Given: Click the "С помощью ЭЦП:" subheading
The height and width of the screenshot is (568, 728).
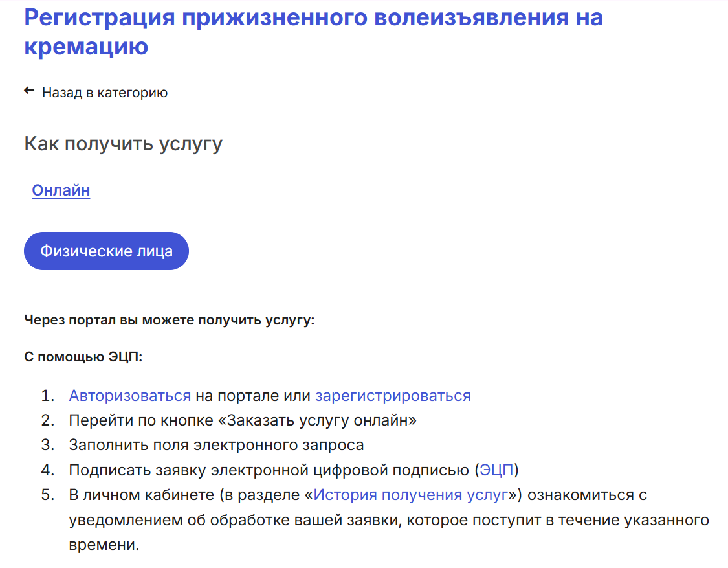Looking at the screenshot, I should coord(83,357).
